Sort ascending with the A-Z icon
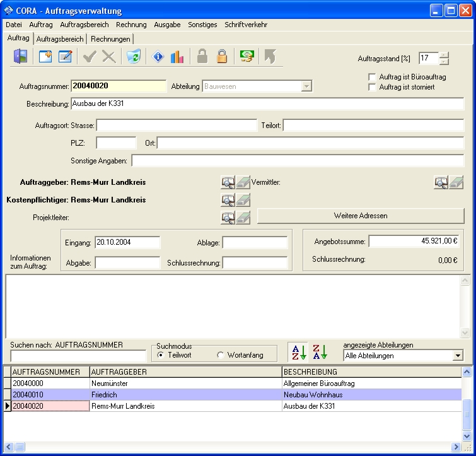 pos(298,352)
